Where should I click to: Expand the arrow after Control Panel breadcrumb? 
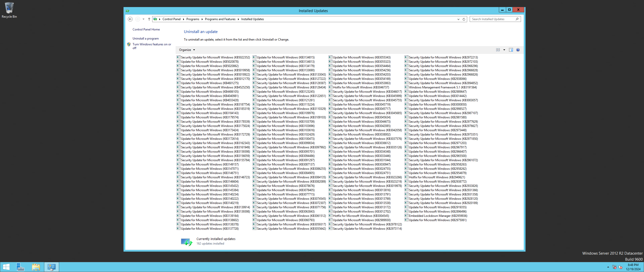pyautogui.click(x=184, y=19)
